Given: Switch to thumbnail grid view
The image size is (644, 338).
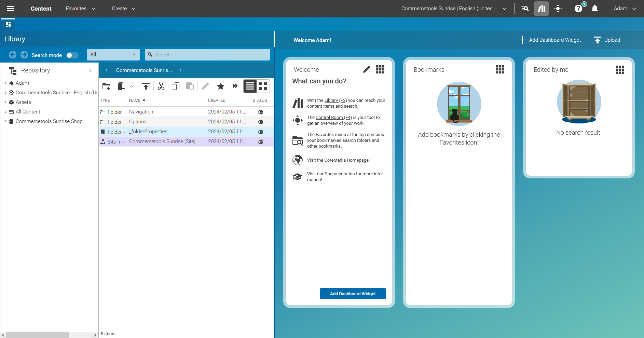Looking at the screenshot, I should click(x=263, y=86).
